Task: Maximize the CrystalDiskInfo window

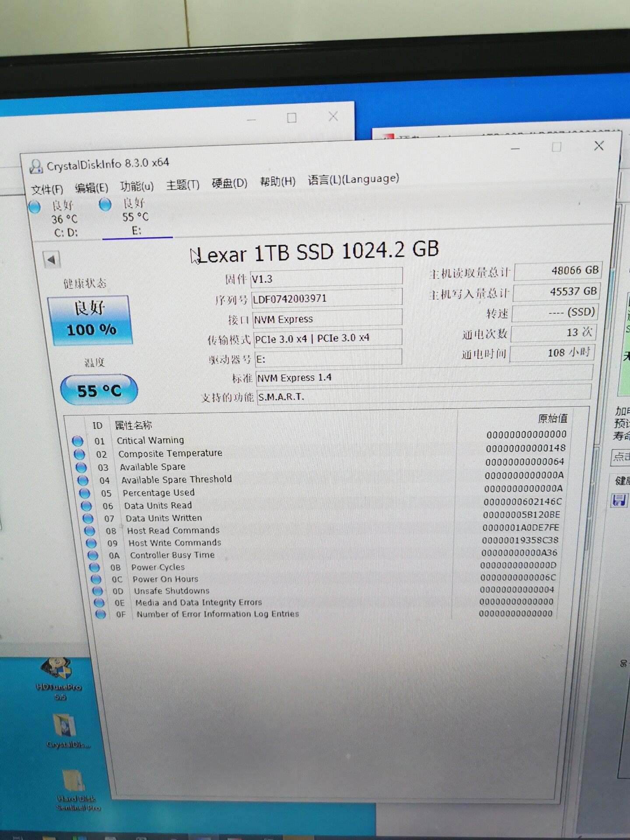Action: pyautogui.click(x=556, y=147)
